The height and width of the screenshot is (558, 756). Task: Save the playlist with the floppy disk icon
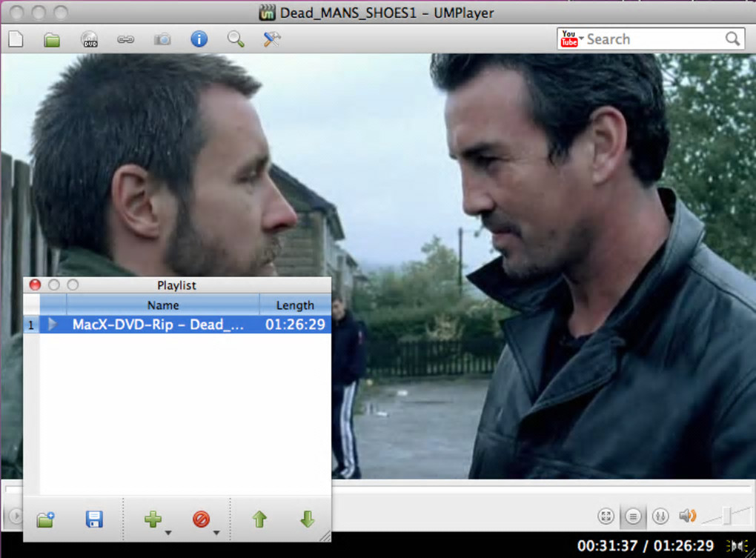click(94, 519)
